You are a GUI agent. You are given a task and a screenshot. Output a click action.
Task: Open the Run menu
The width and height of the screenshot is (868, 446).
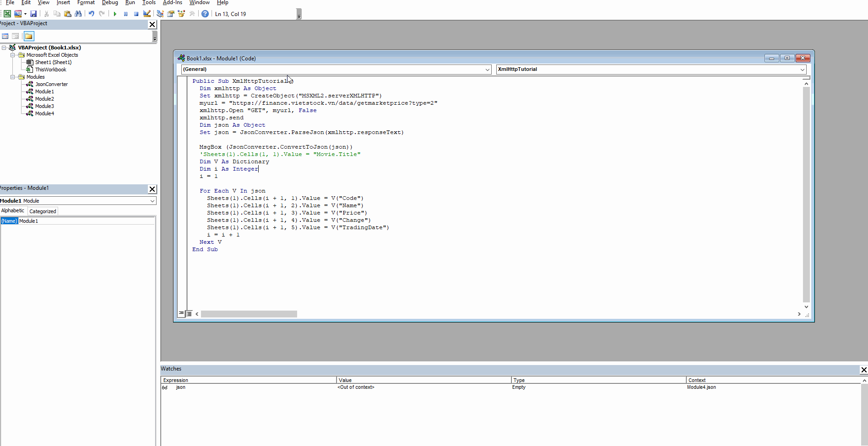(130, 3)
